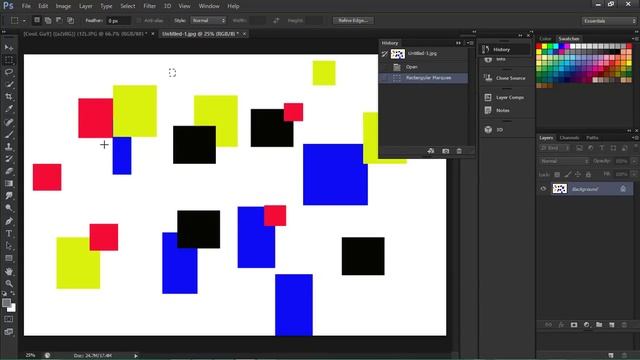Open the 3D panel icon
The height and width of the screenshot is (360, 640).
coord(488,129)
